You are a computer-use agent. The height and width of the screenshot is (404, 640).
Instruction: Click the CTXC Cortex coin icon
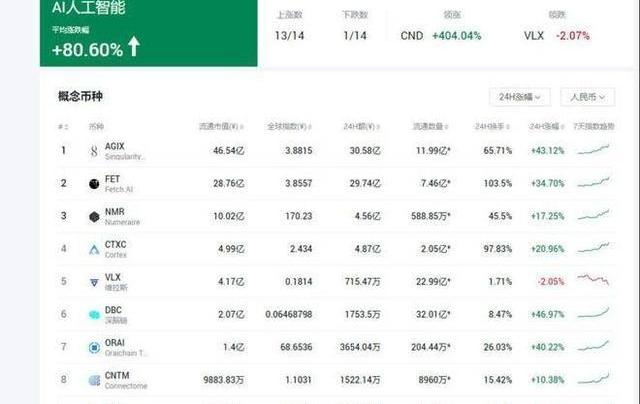pyautogui.click(x=94, y=249)
